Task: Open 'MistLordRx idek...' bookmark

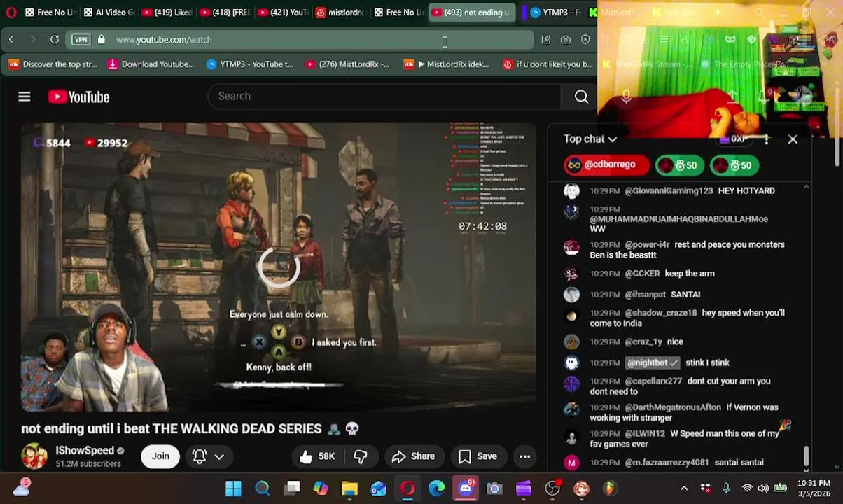Action: (x=447, y=64)
